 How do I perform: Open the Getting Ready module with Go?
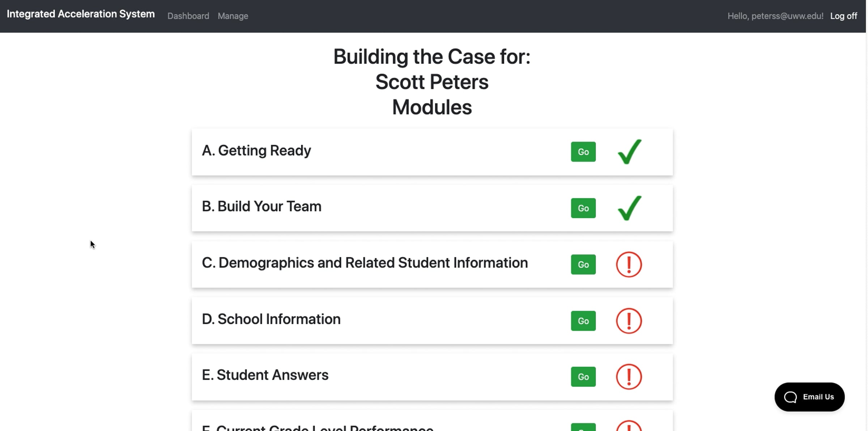(583, 152)
